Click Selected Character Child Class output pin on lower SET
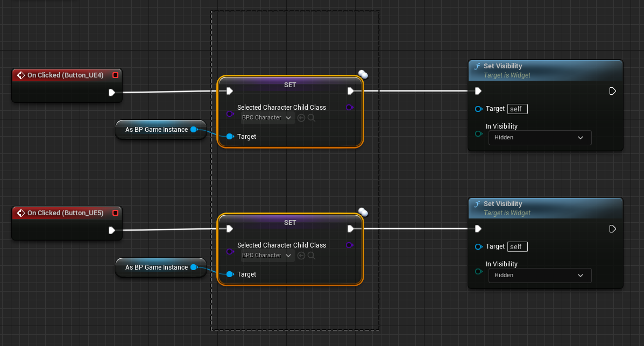 [350, 245]
